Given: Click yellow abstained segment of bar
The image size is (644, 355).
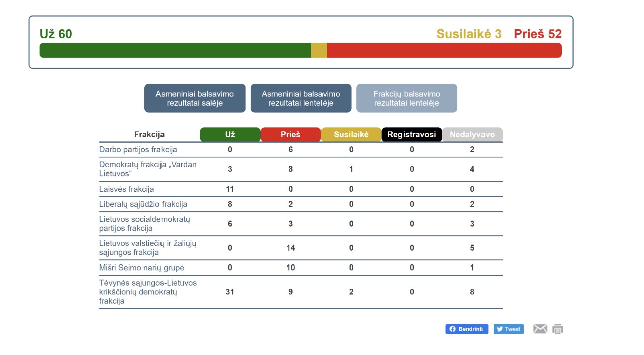Looking at the screenshot, I should (319, 50).
